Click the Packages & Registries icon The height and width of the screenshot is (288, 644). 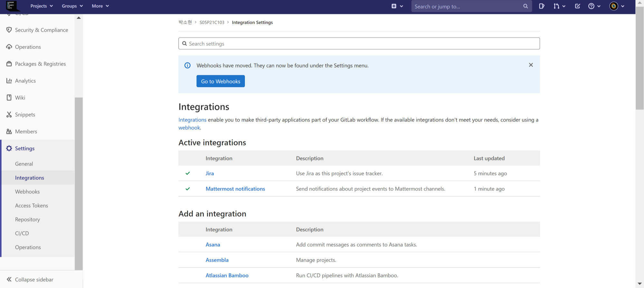point(9,64)
